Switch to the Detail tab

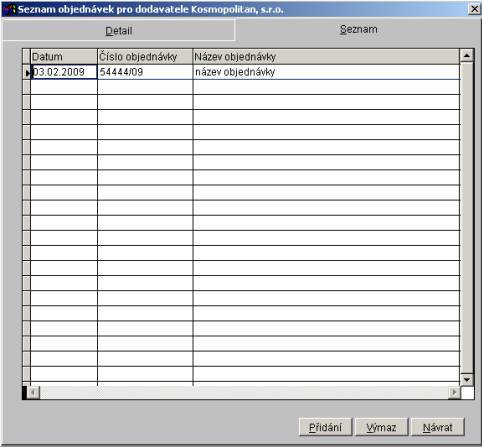click(x=119, y=31)
